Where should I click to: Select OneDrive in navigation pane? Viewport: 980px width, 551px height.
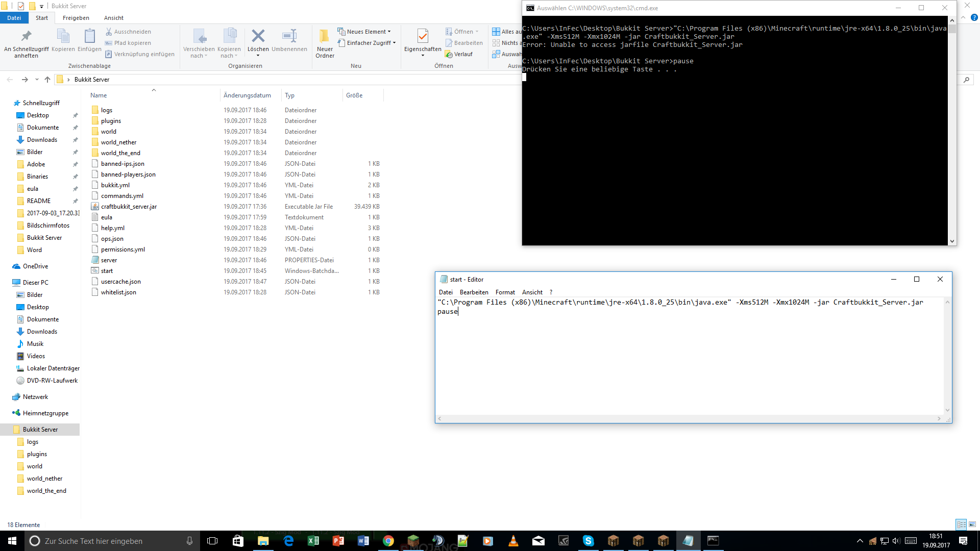coord(35,266)
